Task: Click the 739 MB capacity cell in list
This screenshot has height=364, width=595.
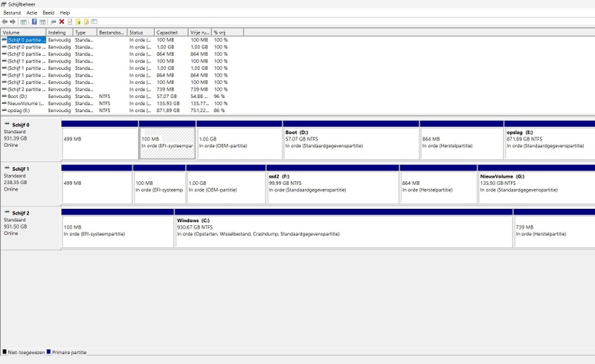Action: tap(165, 89)
